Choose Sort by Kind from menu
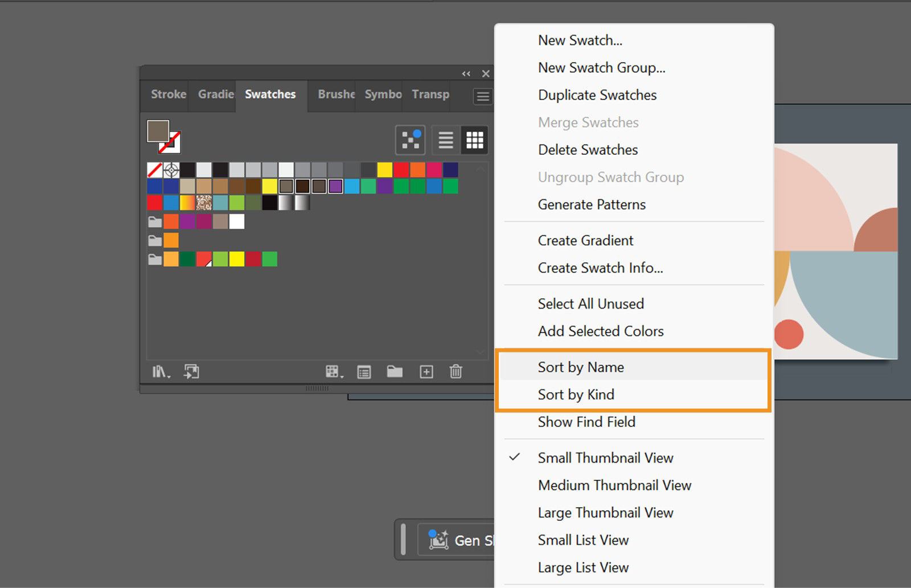This screenshot has width=911, height=588. pyautogui.click(x=576, y=394)
